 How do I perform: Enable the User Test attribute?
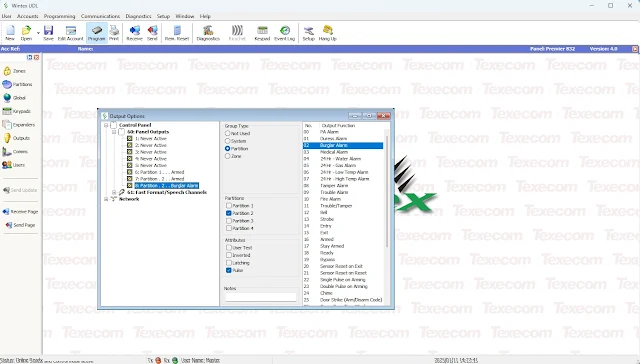click(229, 248)
